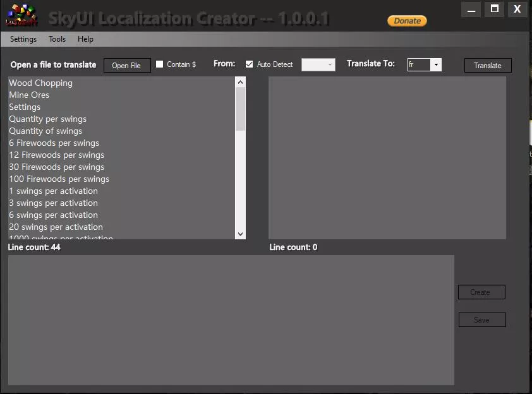Close the SkyUI Localization Creator window
Image resolution: width=532 pixels, height=394 pixels.
[x=517, y=9]
